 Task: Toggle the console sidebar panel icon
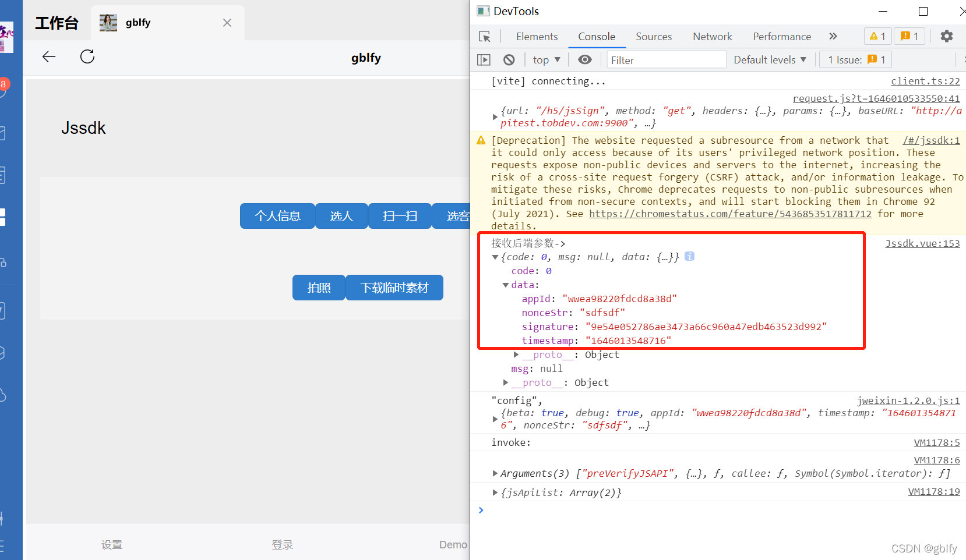pos(484,60)
